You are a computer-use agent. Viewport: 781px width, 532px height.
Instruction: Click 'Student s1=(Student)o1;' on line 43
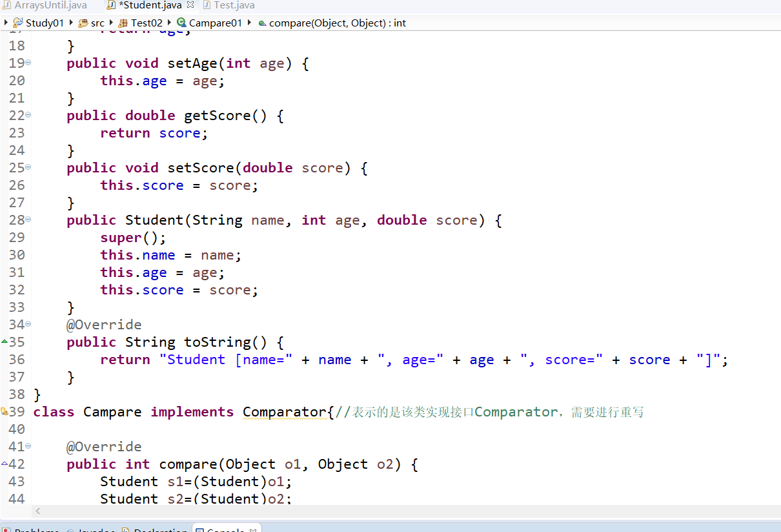(x=196, y=482)
